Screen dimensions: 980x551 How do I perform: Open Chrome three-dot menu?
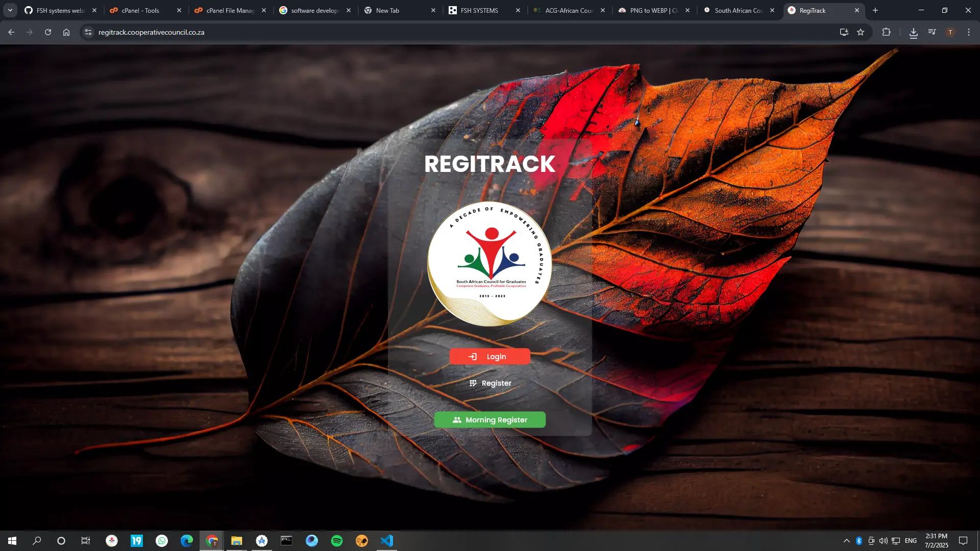[x=969, y=32]
